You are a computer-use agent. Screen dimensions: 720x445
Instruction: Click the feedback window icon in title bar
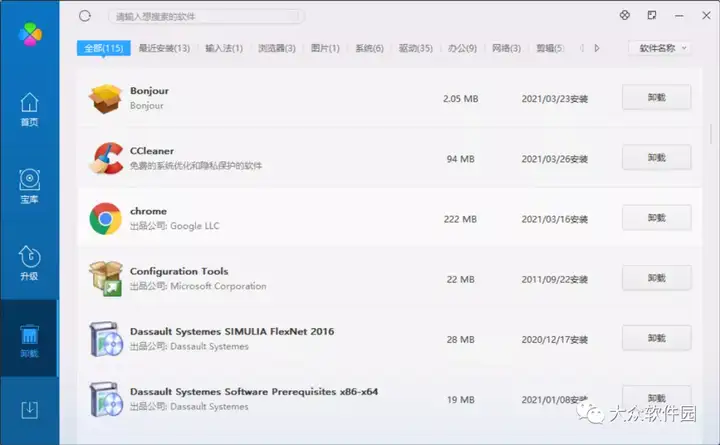click(x=652, y=15)
